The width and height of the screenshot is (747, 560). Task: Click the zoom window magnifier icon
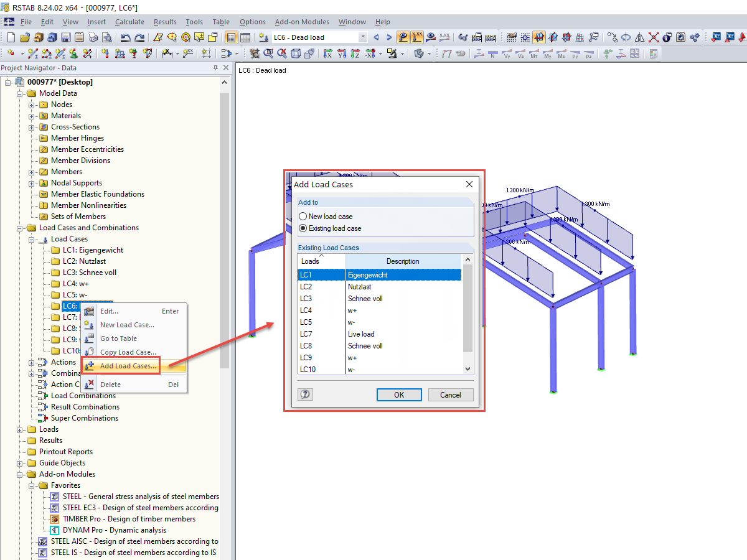[268, 54]
